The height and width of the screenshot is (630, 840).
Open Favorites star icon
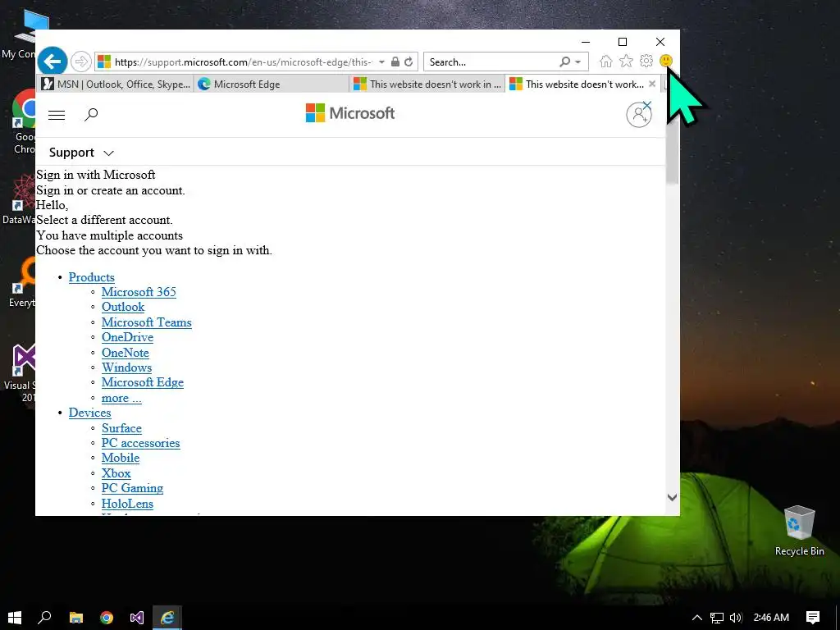coord(626,61)
